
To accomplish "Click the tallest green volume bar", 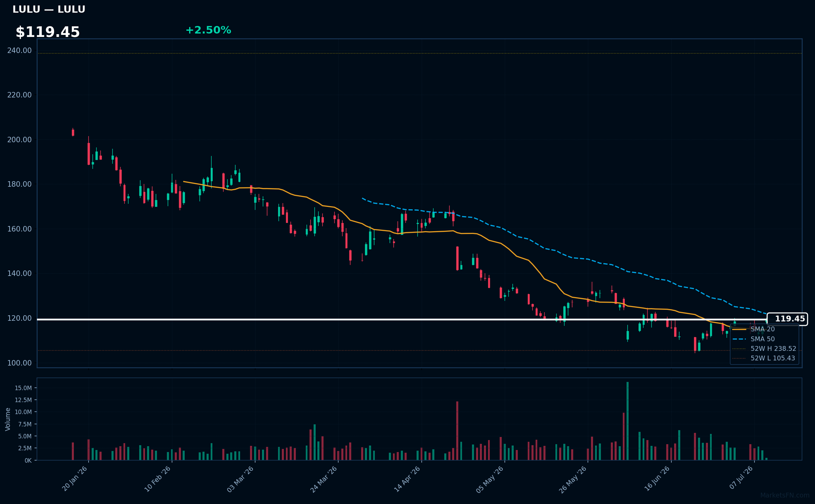I will (628, 421).
